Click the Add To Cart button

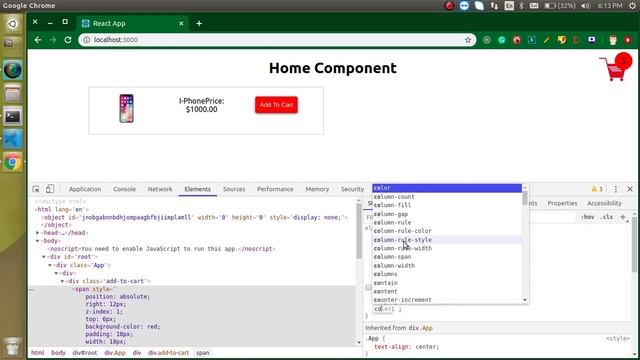pos(276,105)
